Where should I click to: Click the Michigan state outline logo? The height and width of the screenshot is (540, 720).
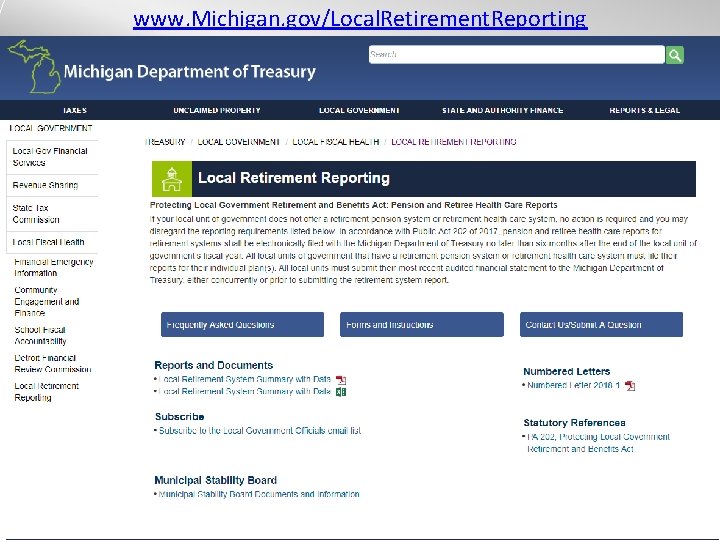[x=34, y=67]
